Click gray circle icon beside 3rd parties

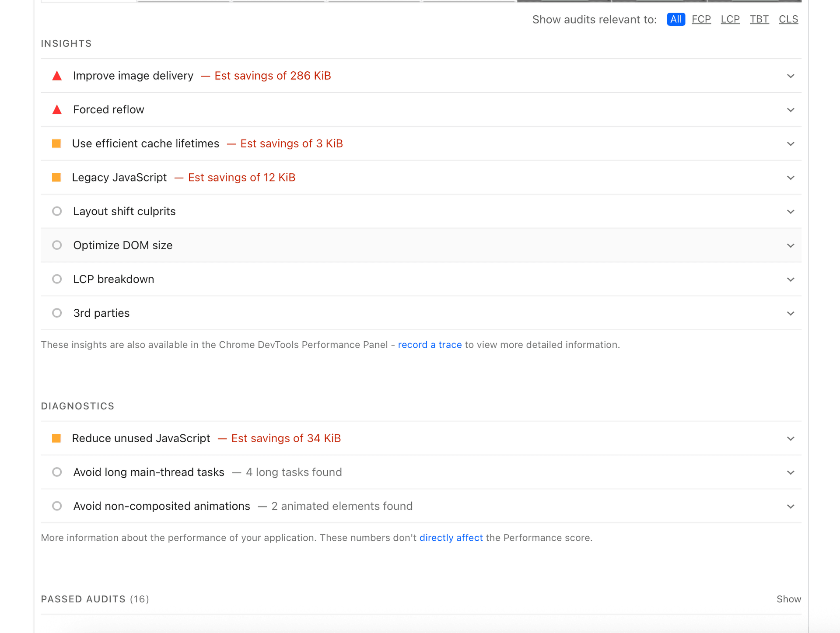57,313
